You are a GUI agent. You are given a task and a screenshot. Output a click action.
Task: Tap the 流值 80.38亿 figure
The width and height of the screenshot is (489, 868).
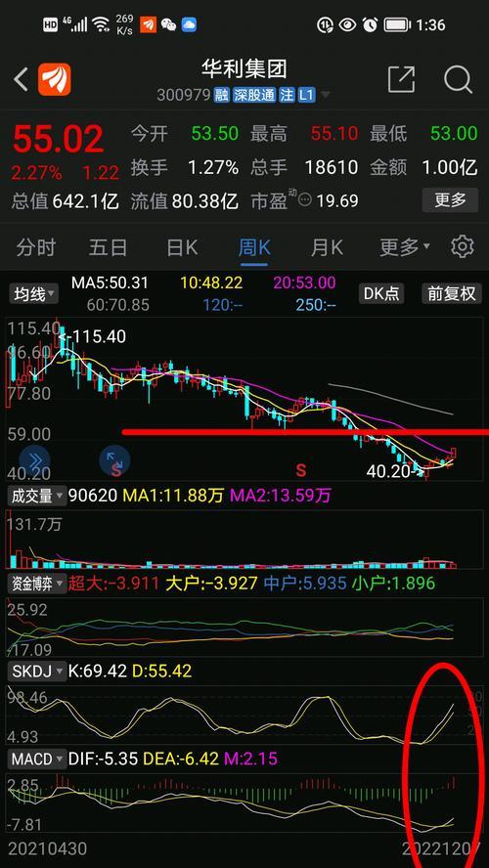pyautogui.click(x=185, y=201)
